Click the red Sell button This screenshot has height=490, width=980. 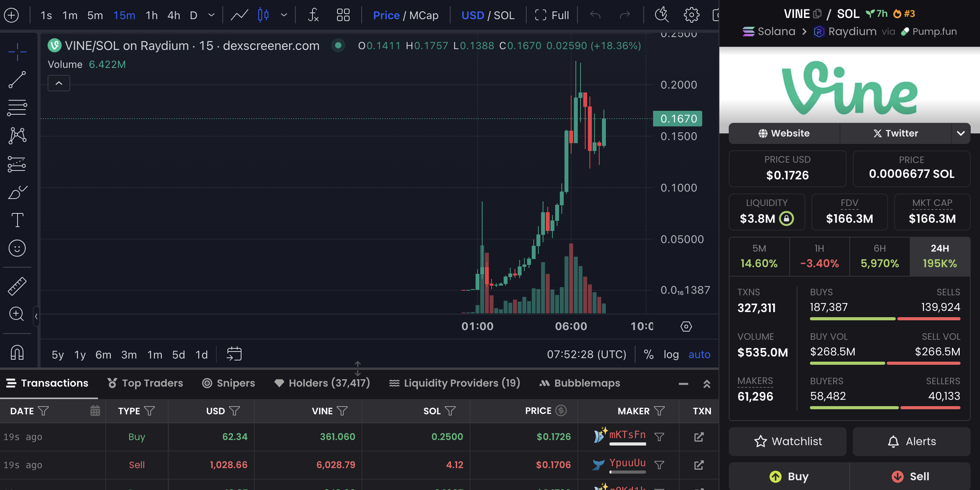coord(910,476)
